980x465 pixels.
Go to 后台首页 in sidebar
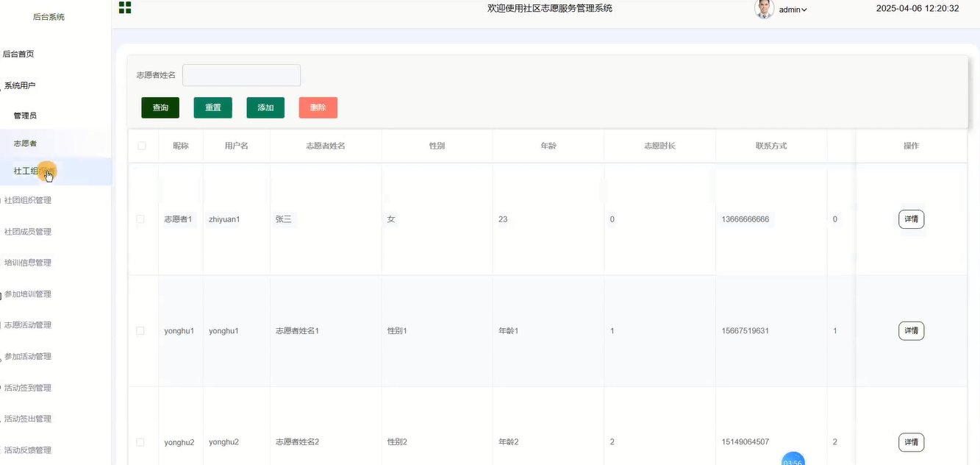(18, 54)
